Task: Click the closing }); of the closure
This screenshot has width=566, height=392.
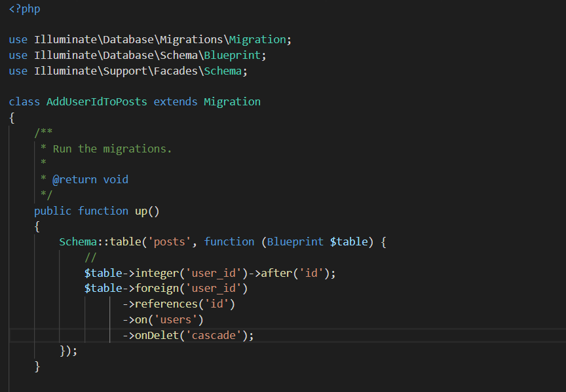Action: (x=69, y=351)
